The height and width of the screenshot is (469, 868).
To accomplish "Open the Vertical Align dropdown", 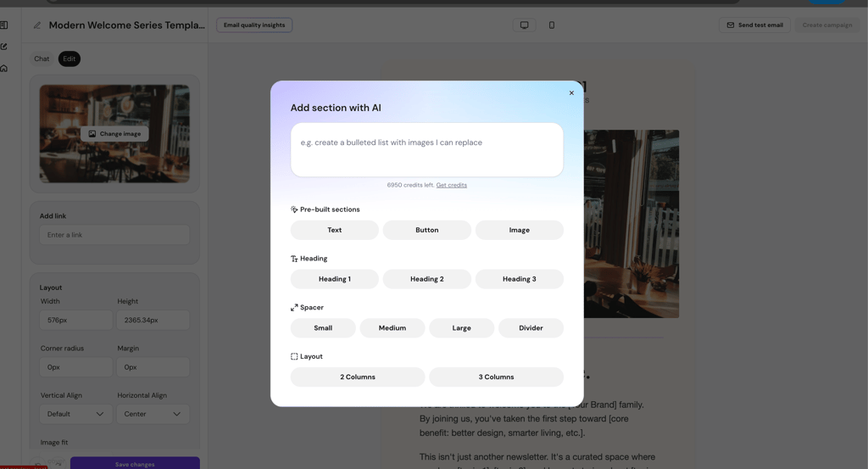I will pyautogui.click(x=75, y=414).
